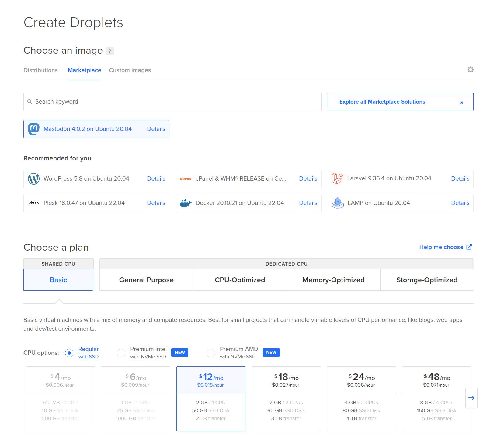Image resolution: width=504 pixels, height=440 pixels.
Task: Open Details for Mastodon 4.0.2
Action: (156, 129)
